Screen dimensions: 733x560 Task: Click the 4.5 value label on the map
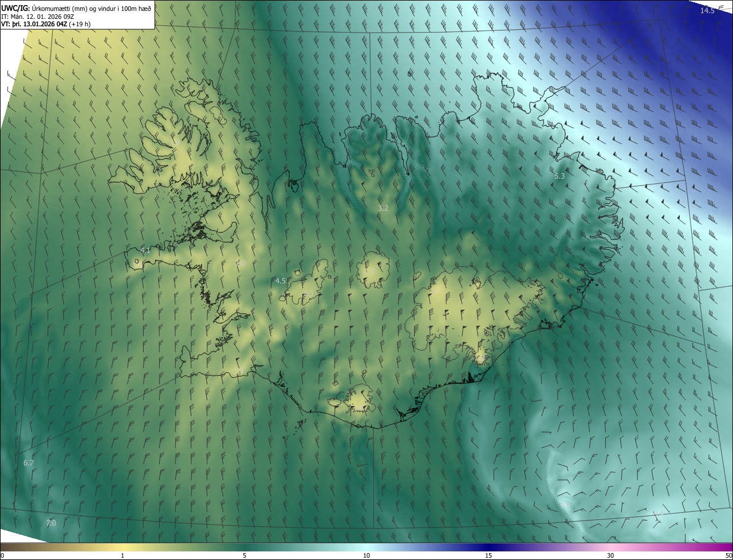coord(281,281)
